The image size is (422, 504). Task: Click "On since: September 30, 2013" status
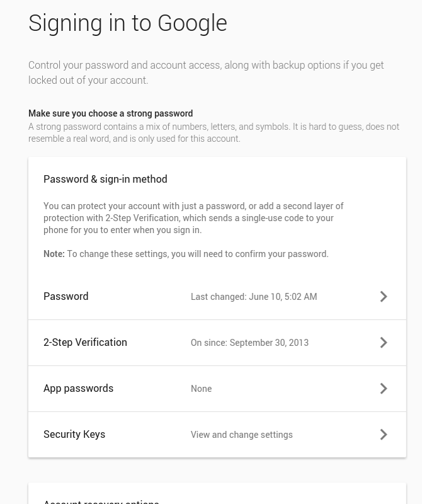249,343
